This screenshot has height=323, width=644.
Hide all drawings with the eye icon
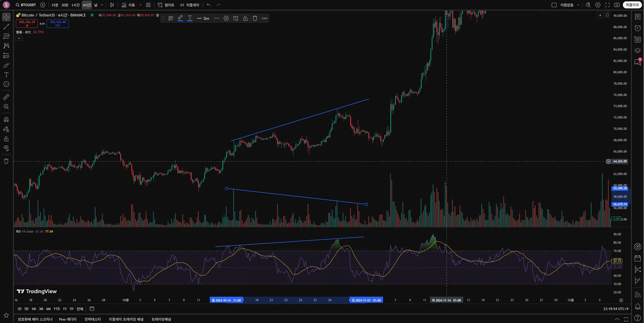tap(6, 148)
